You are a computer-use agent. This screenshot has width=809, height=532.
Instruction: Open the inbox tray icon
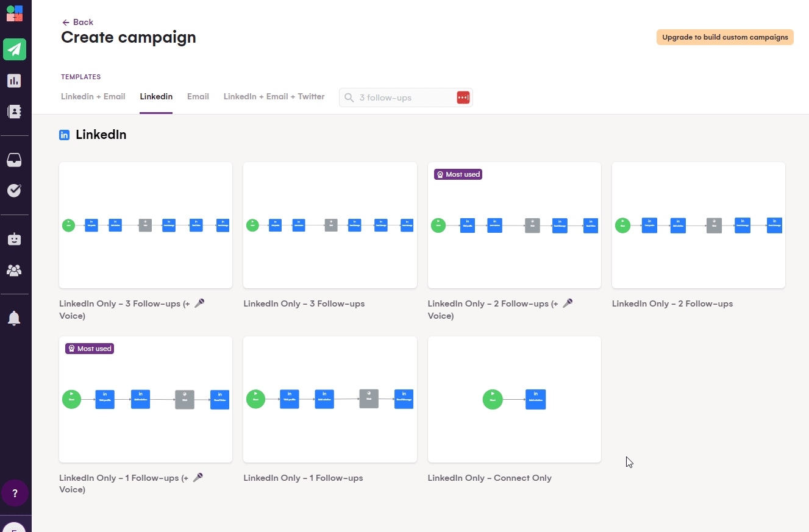14,160
